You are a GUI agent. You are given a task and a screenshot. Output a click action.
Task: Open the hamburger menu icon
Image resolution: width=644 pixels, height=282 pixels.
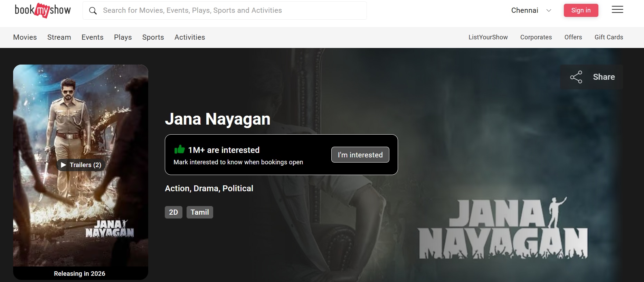(x=617, y=10)
